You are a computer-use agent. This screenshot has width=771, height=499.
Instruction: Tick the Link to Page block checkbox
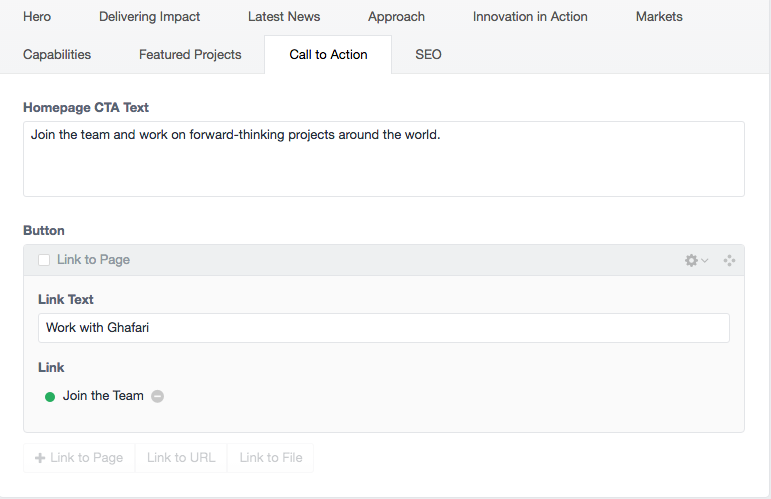click(x=44, y=260)
